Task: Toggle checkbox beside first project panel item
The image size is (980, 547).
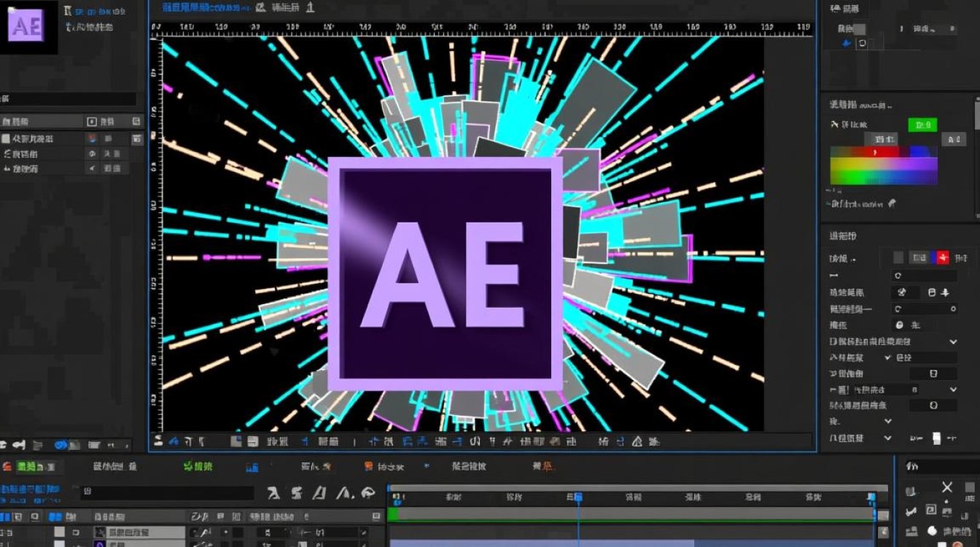Action: [7, 139]
